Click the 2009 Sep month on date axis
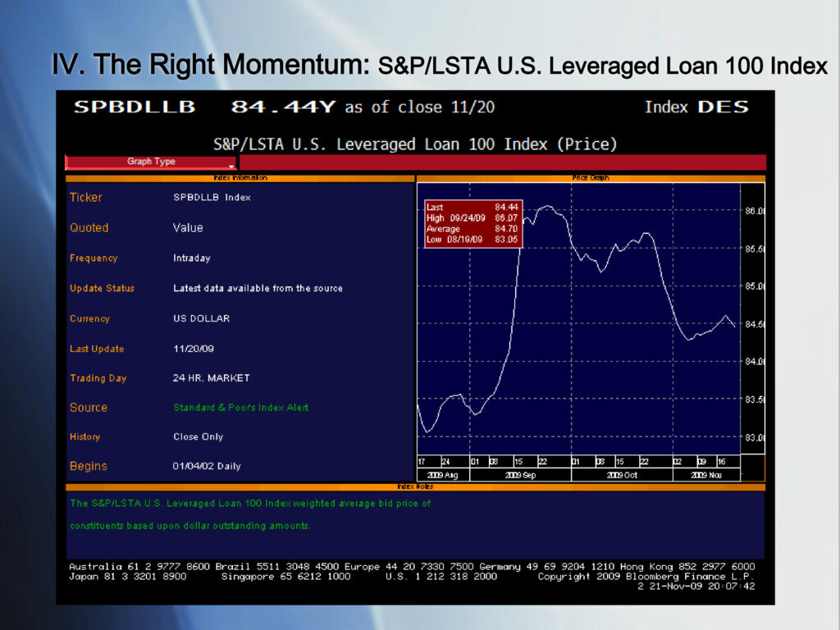 click(x=520, y=475)
